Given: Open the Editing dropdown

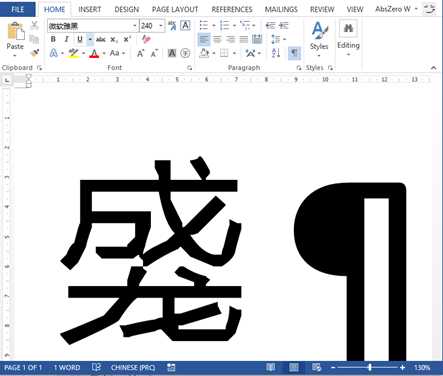Looking at the screenshot, I should (348, 38).
